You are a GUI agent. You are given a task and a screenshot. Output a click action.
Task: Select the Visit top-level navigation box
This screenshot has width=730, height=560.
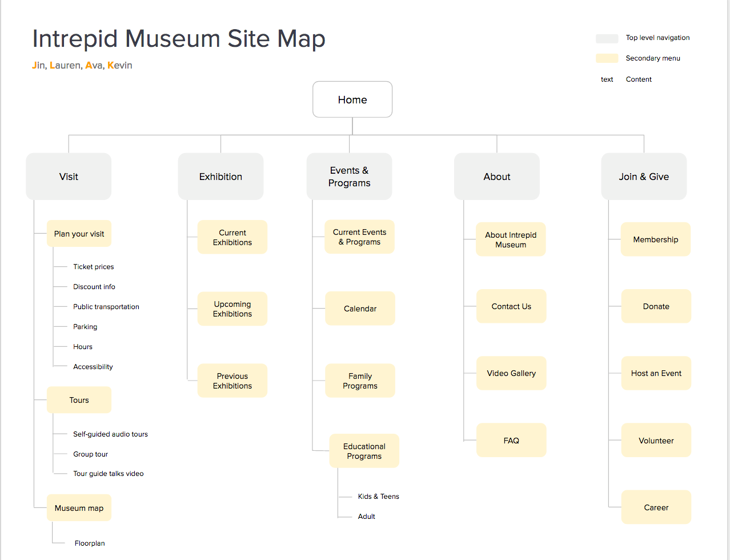69,177
